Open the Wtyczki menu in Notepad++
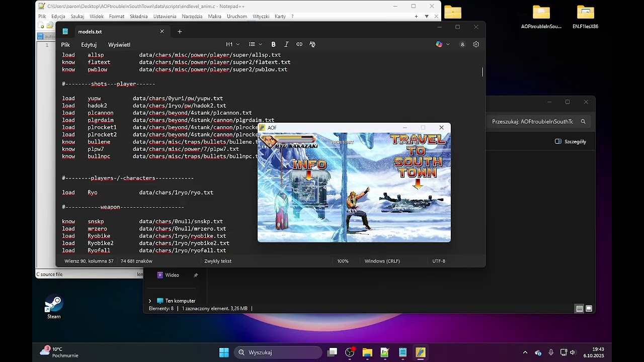 pyautogui.click(x=261, y=17)
